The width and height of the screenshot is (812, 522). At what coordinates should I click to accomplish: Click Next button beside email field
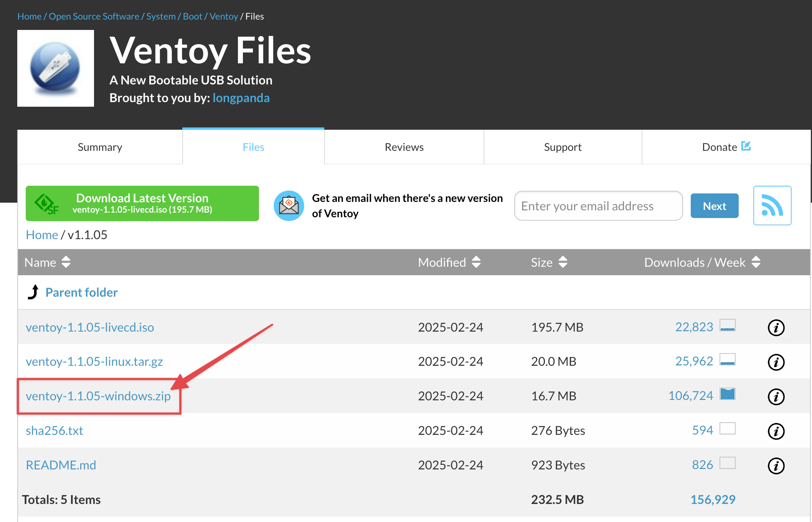(x=714, y=206)
